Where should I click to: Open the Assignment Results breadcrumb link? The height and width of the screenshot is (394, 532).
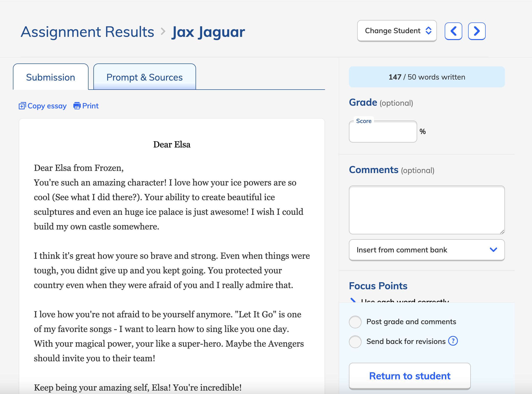pos(87,32)
